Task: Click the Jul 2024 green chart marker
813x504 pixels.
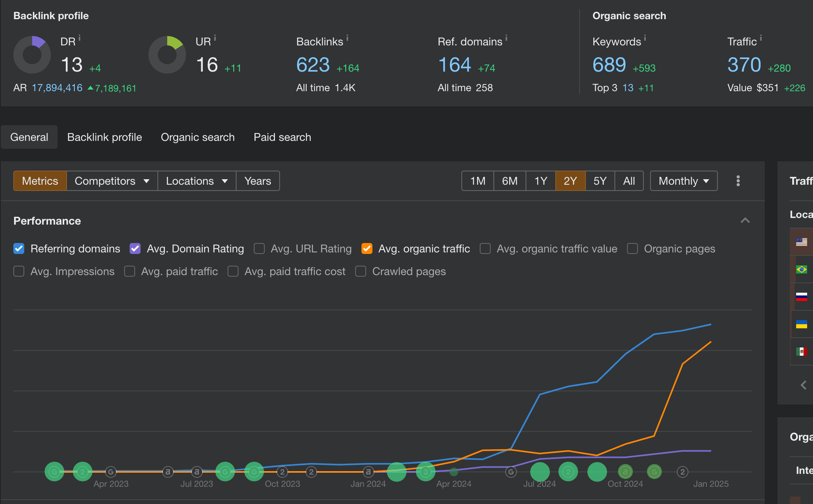Action: click(x=540, y=472)
